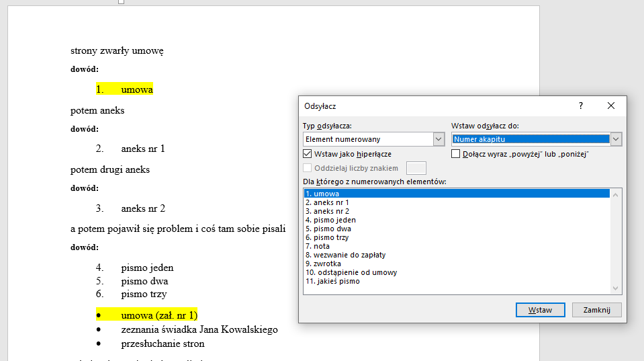Image resolution: width=644 pixels, height=361 pixels.
Task: Select '1. umowa' in the list
Action: 322,194
